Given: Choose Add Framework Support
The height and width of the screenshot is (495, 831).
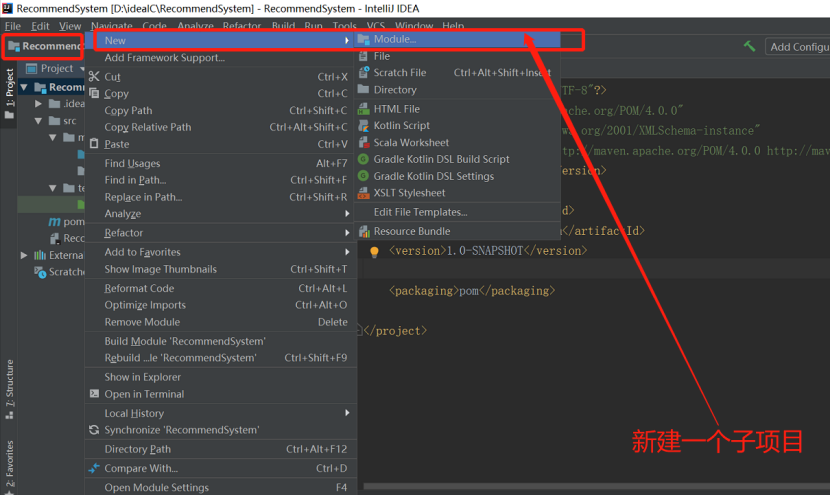Looking at the screenshot, I should [222, 58].
